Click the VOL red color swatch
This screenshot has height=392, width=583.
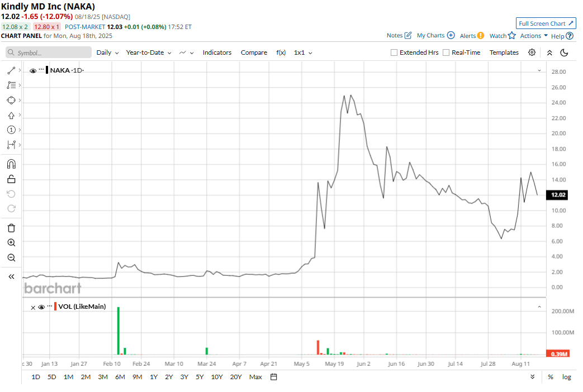point(55,307)
